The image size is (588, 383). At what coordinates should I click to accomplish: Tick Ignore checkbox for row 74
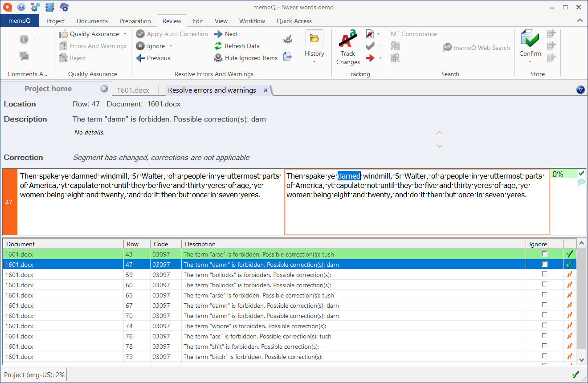(x=544, y=326)
